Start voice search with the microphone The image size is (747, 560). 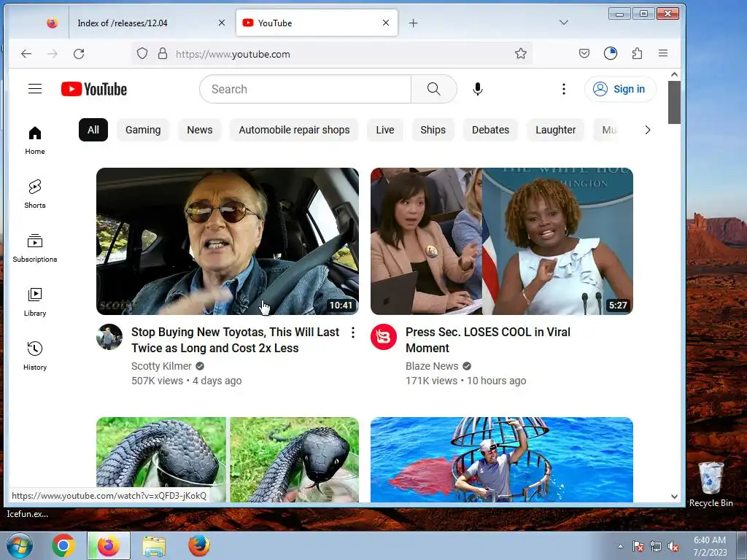pos(477,89)
